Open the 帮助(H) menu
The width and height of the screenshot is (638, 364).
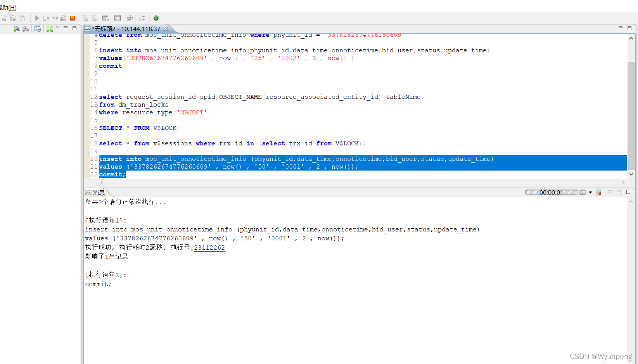[x=8, y=8]
